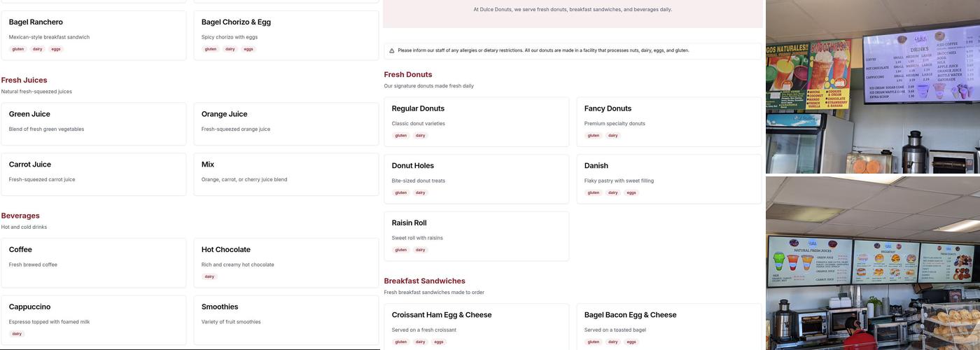Viewport: 980px width, 350px height.
Task: Select the Green Juice item card
Action: click(x=94, y=124)
